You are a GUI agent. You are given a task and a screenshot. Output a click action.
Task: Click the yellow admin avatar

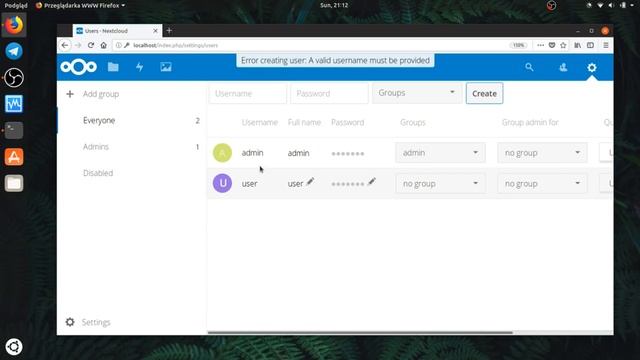222,153
